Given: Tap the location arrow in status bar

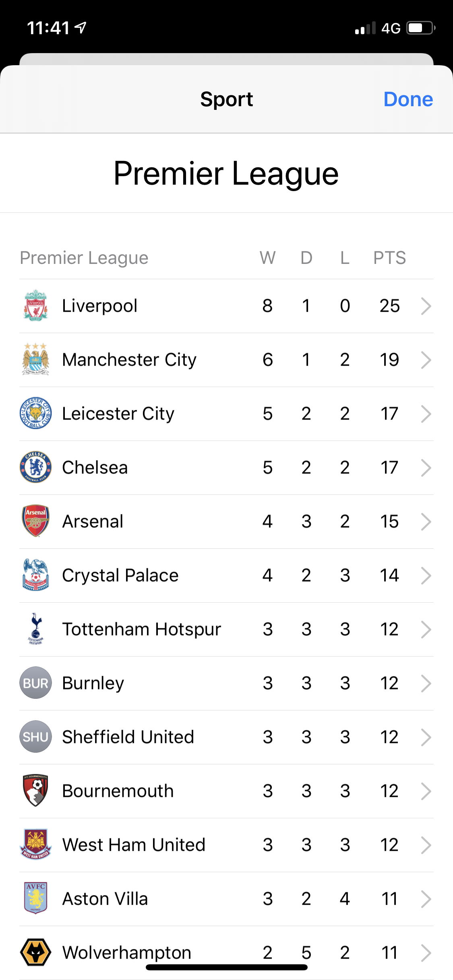Looking at the screenshot, I should [x=81, y=28].
